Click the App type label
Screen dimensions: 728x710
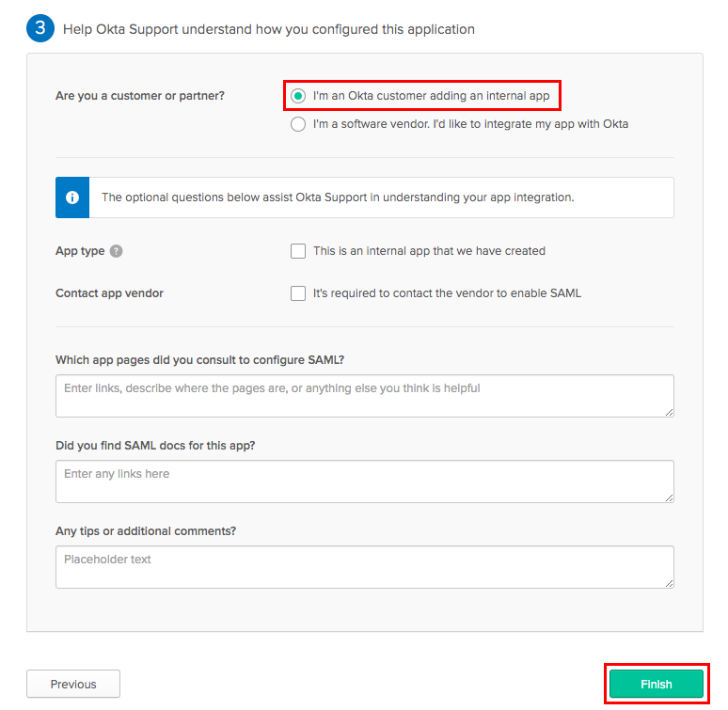[x=80, y=251]
